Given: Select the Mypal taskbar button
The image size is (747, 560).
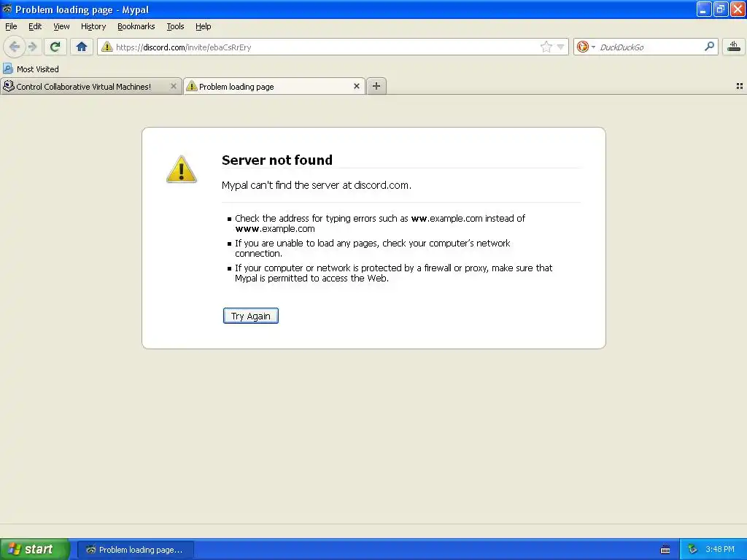Looking at the screenshot, I should click(136, 550).
